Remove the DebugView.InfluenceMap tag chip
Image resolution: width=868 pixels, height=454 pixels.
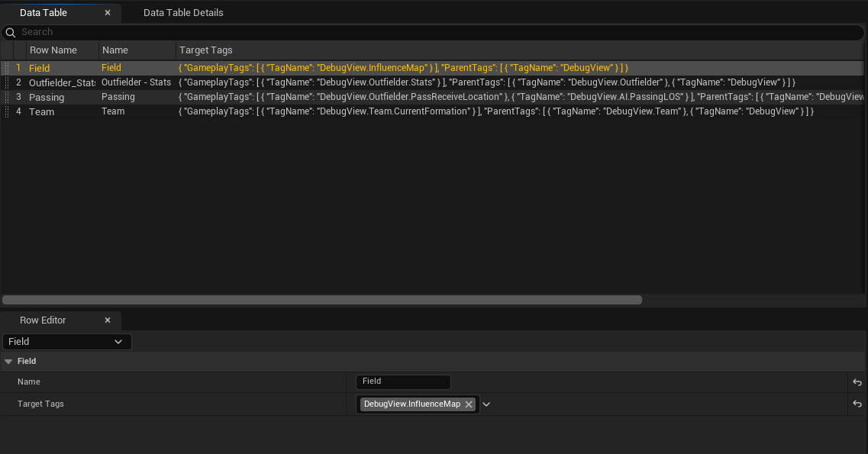tap(469, 404)
